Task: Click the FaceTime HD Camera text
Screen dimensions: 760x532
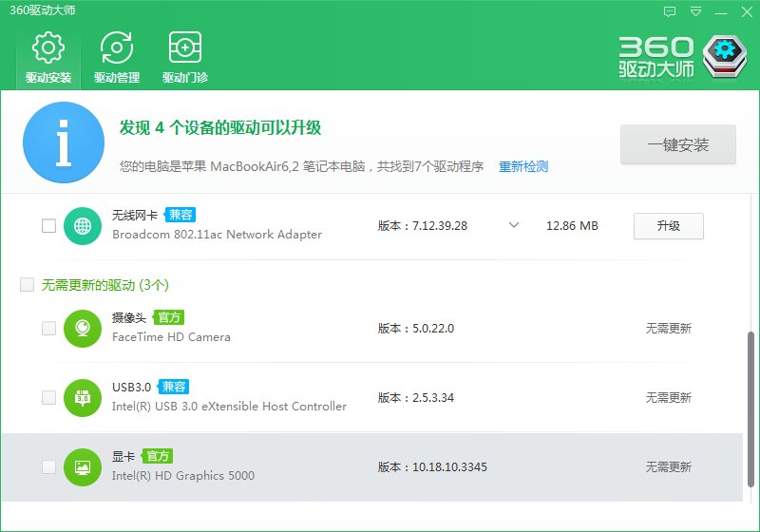Action: click(171, 337)
